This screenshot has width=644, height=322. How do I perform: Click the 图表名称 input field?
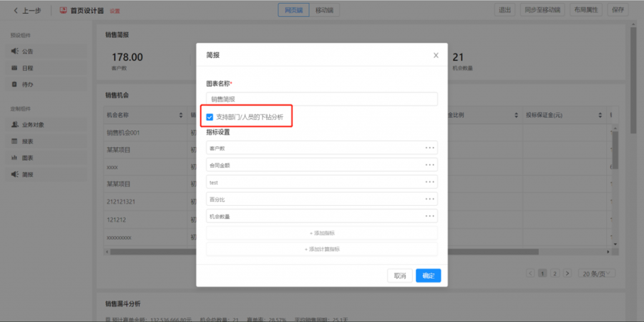321,99
